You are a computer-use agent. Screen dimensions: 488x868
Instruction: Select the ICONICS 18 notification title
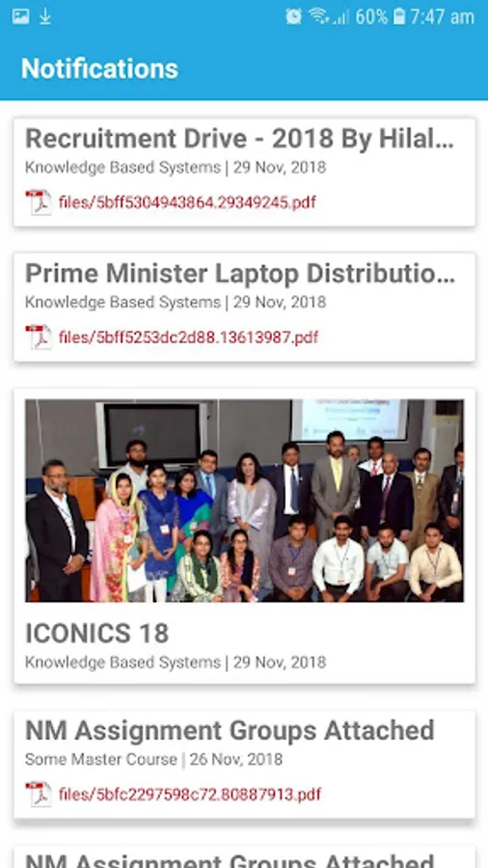[x=96, y=634]
